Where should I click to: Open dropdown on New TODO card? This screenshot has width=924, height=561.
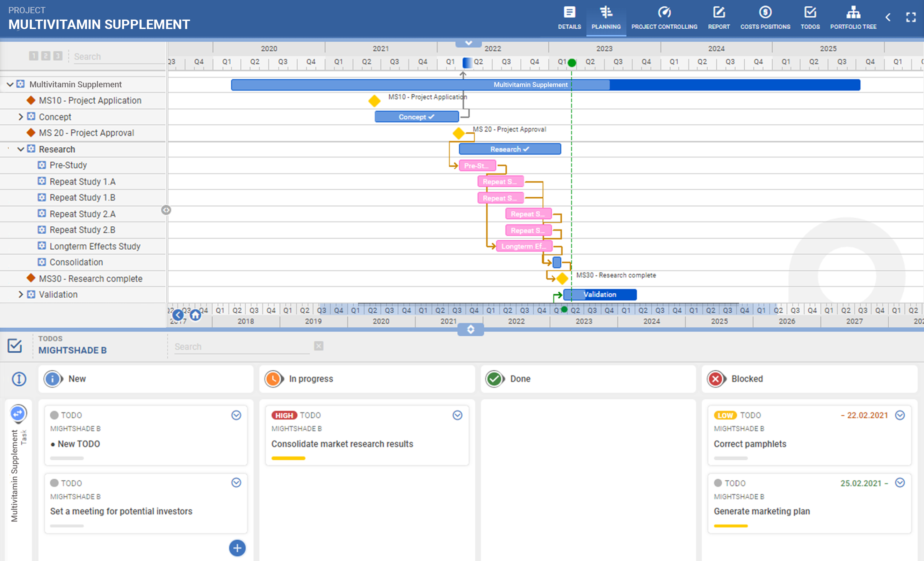tap(236, 415)
